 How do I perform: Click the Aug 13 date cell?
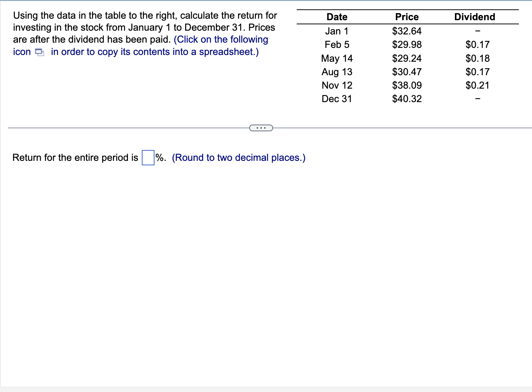(337, 72)
